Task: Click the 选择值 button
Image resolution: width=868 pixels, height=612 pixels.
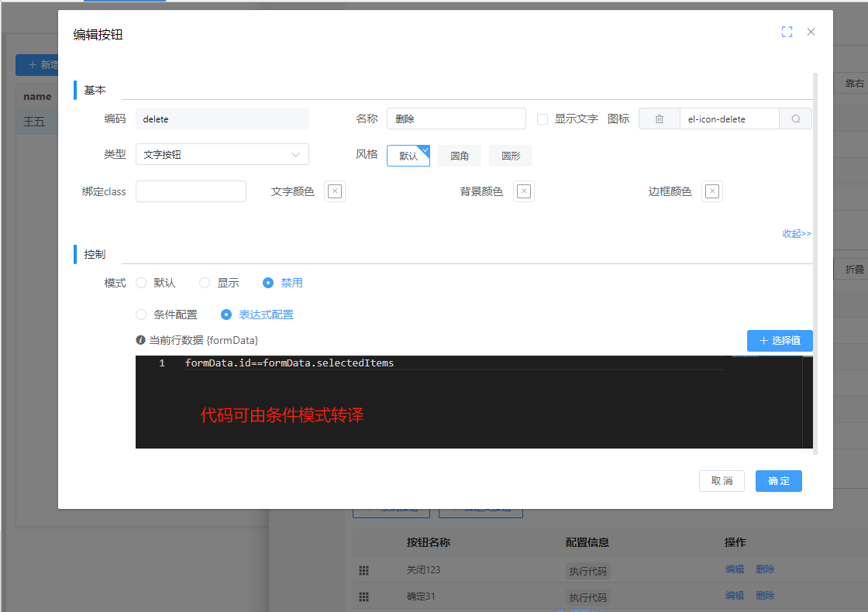Action: tap(780, 341)
